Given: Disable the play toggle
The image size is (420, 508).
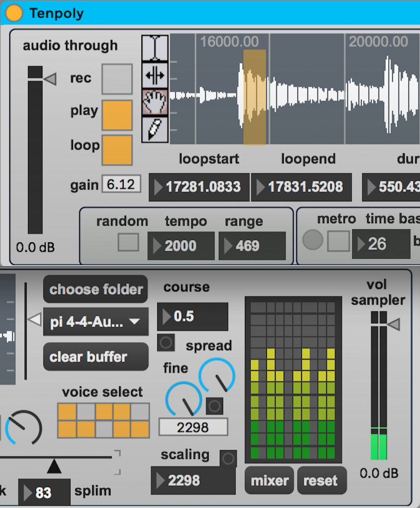Looking at the screenshot, I should (x=117, y=115).
